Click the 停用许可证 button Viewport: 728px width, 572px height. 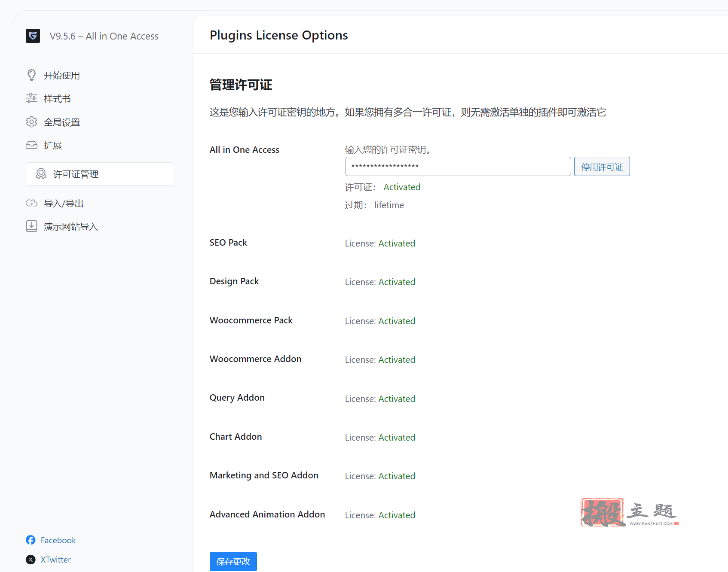coord(602,166)
